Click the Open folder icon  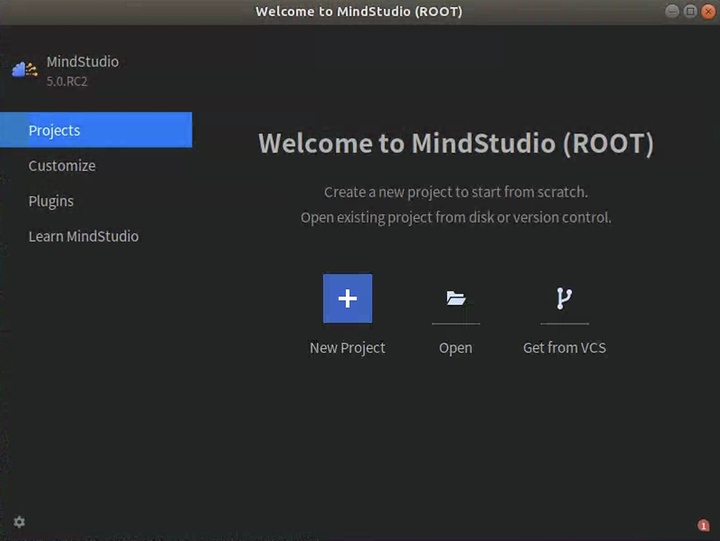pyautogui.click(x=456, y=298)
